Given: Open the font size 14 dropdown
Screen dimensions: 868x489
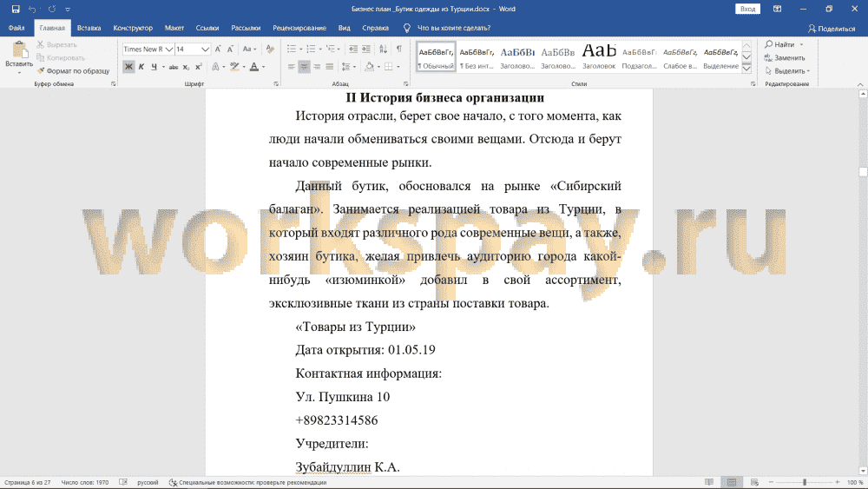Looking at the screenshot, I should (206, 50).
